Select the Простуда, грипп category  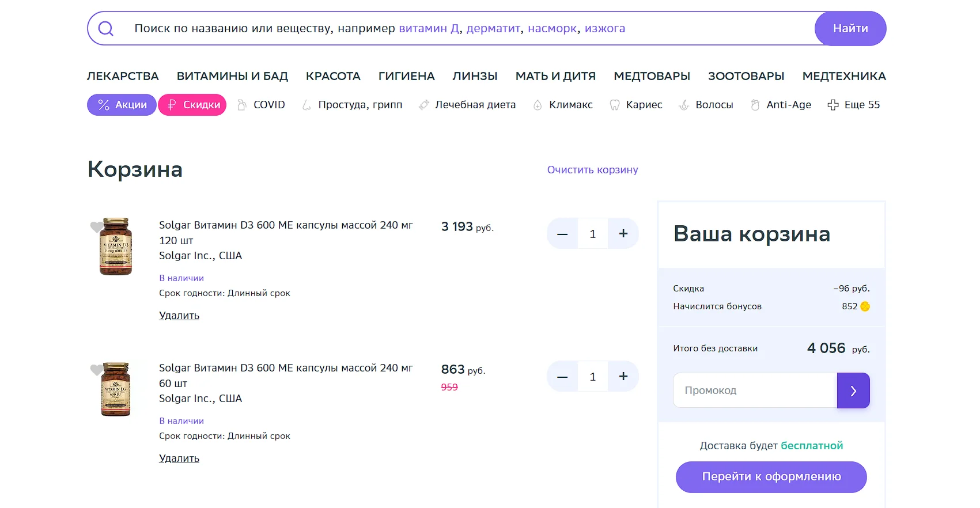352,105
